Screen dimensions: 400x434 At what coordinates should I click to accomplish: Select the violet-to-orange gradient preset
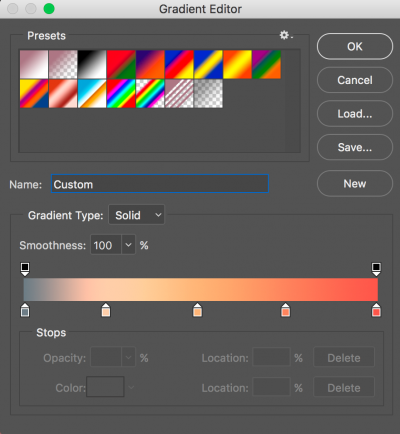[150, 64]
